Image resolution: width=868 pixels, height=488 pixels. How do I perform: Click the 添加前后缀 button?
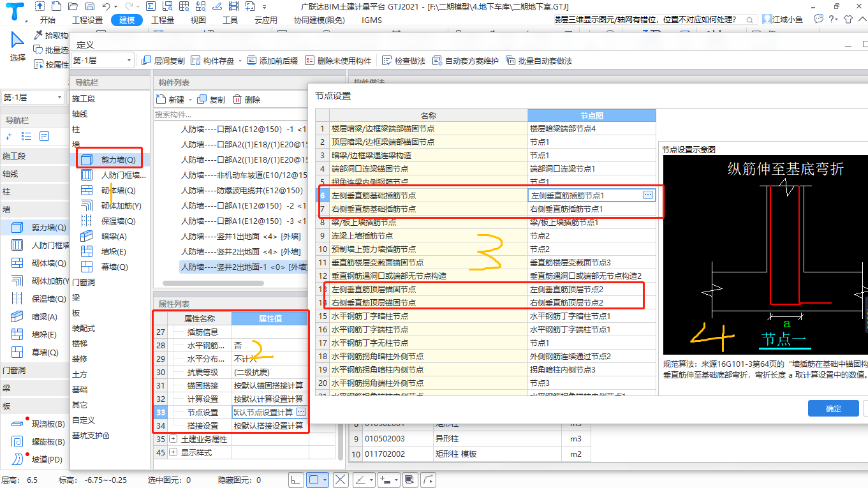(272, 61)
